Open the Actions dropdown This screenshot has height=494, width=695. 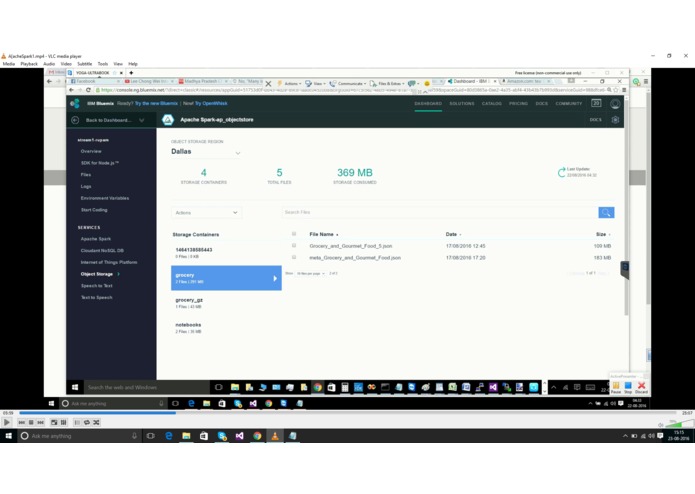(206, 213)
